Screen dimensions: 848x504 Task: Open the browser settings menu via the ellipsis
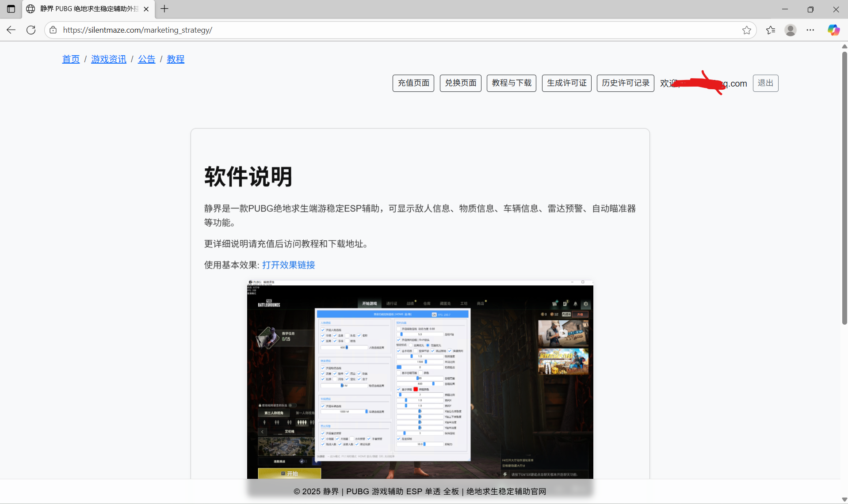click(811, 30)
